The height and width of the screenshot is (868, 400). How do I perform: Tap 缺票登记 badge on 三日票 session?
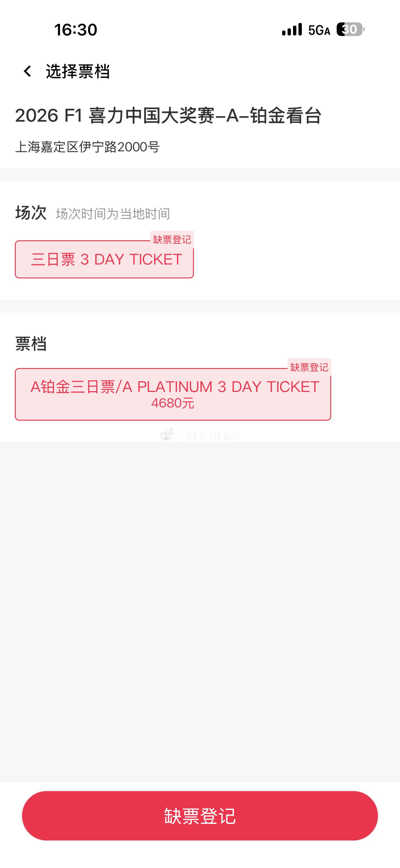[x=172, y=239]
